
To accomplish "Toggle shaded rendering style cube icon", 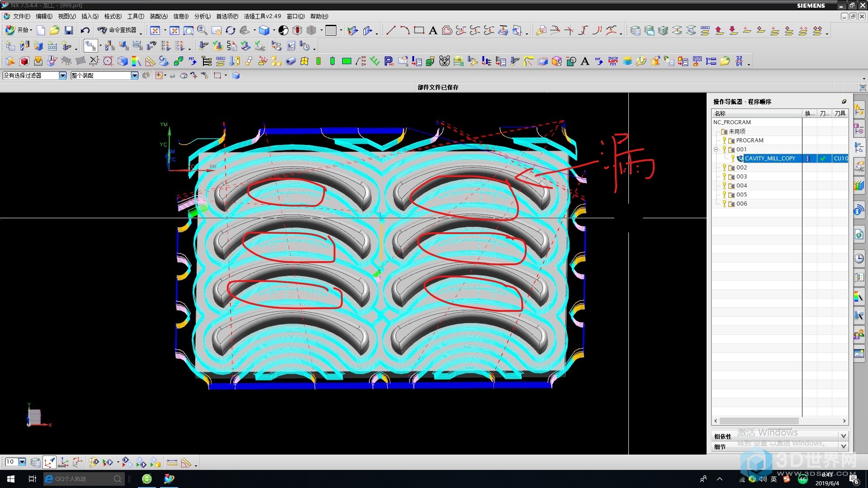I will pos(264,30).
